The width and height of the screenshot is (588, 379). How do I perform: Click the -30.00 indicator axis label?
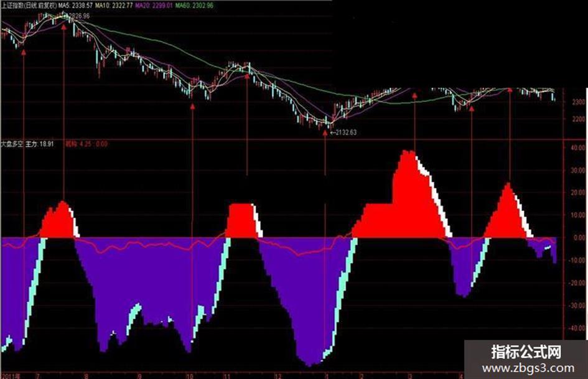pyautogui.click(x=577, y=306)
